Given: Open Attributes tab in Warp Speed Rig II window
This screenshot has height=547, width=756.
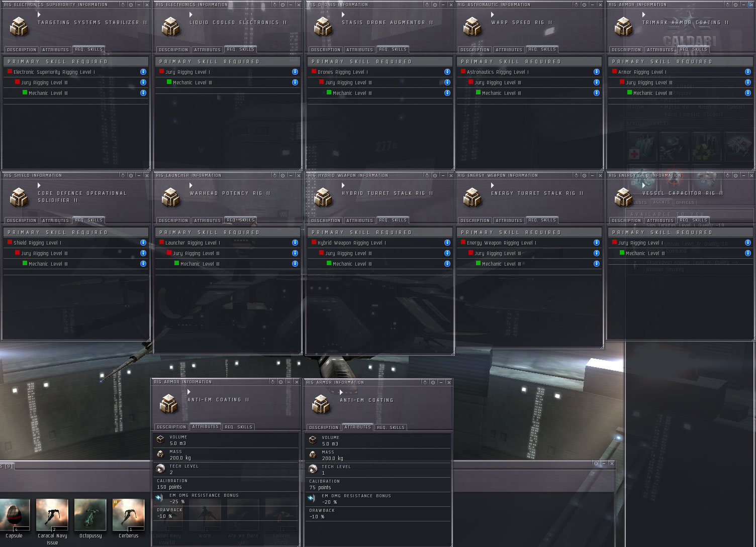Looking at the screenshot, I should 509,50.
